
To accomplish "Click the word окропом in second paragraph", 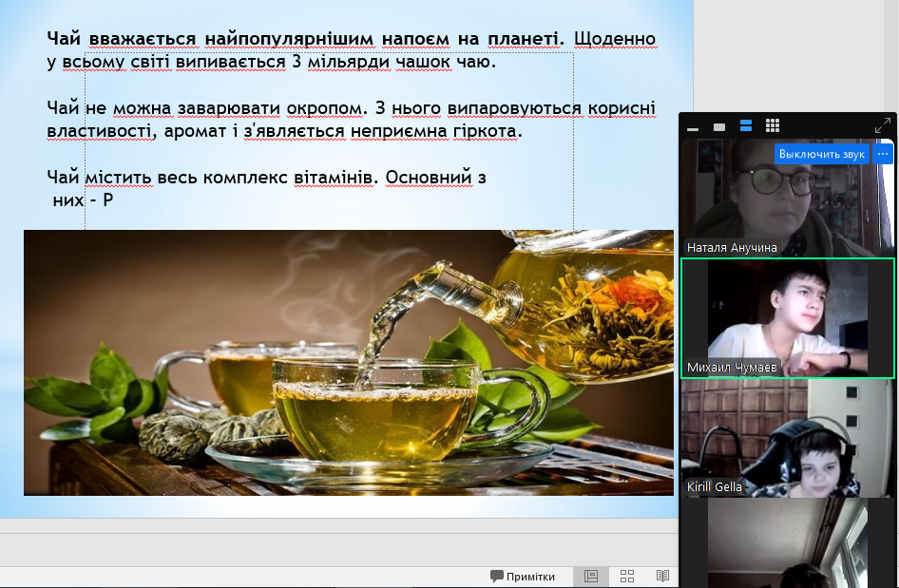I will (324, 108).
